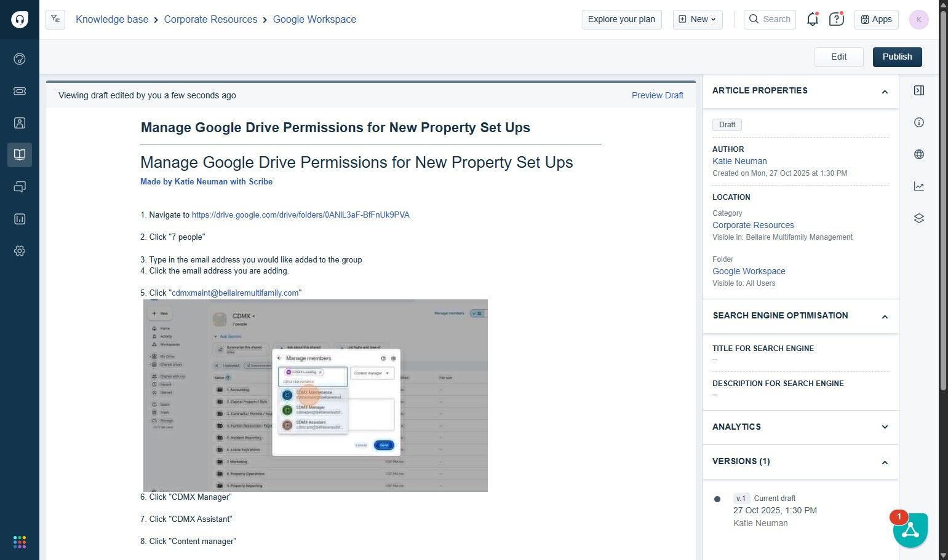Image resolution: width=948 pixels, height=560 pixels.
Task: Open the versions layers icon
Action: 919,218
